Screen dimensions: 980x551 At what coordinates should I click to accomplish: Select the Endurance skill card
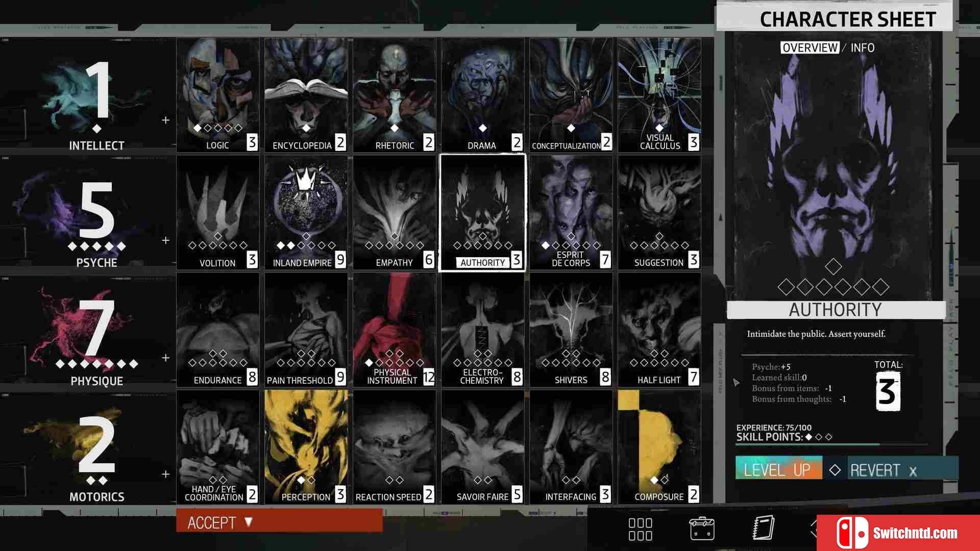pos(218,330)
